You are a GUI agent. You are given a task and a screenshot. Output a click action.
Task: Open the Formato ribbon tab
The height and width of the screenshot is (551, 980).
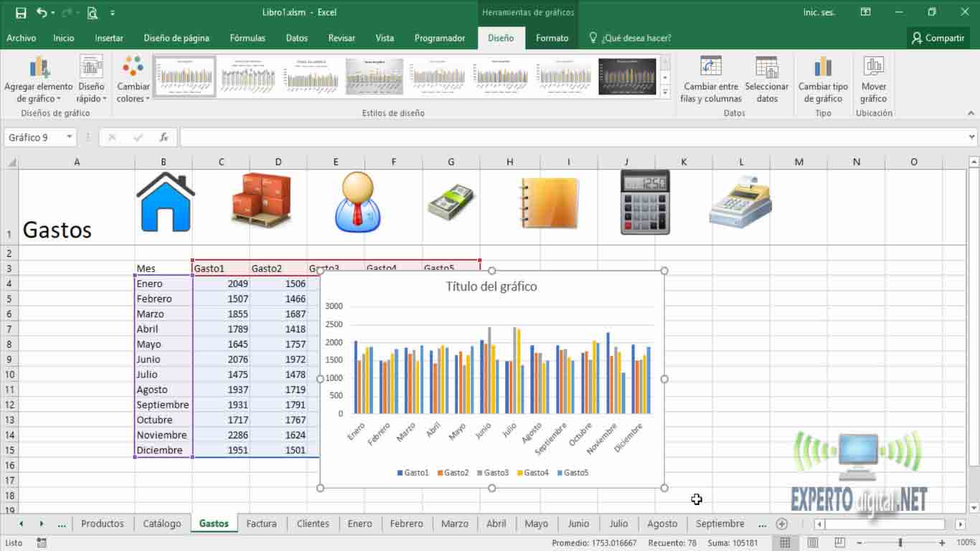552,38
